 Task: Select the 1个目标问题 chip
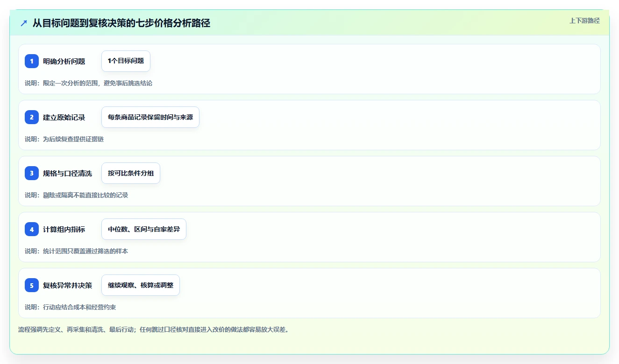pyautogui.click(x=126, y=61)
